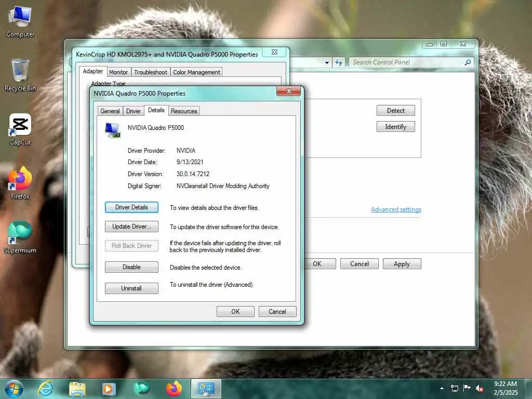Click NVCleanstall Driver Modding Authority text
Viewport: 532px width, 399px height.
223,186
